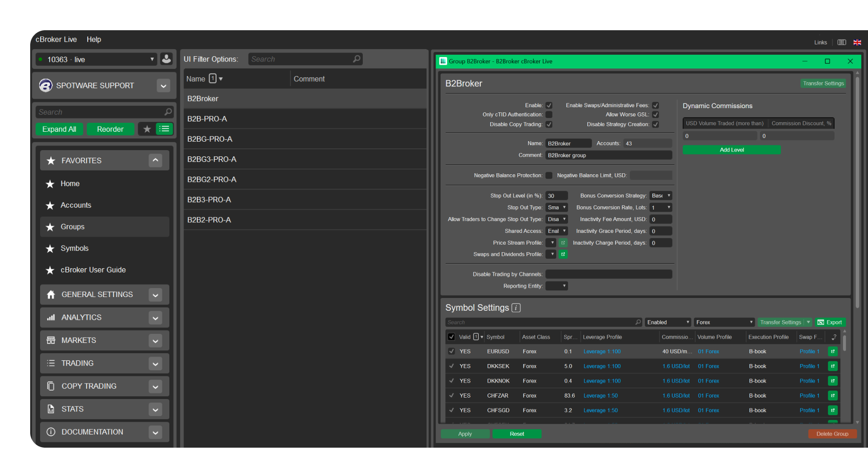The image size is (868, 476).
Task: Click the star icon next to Accounts
Action: [50, 205]
